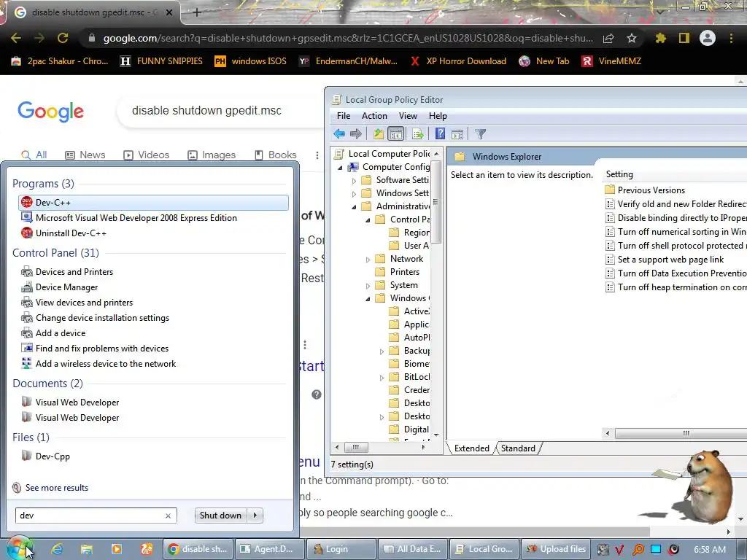Open the Chrome three-dot menu
Screen dimensions: 747x560
[731, 38]
